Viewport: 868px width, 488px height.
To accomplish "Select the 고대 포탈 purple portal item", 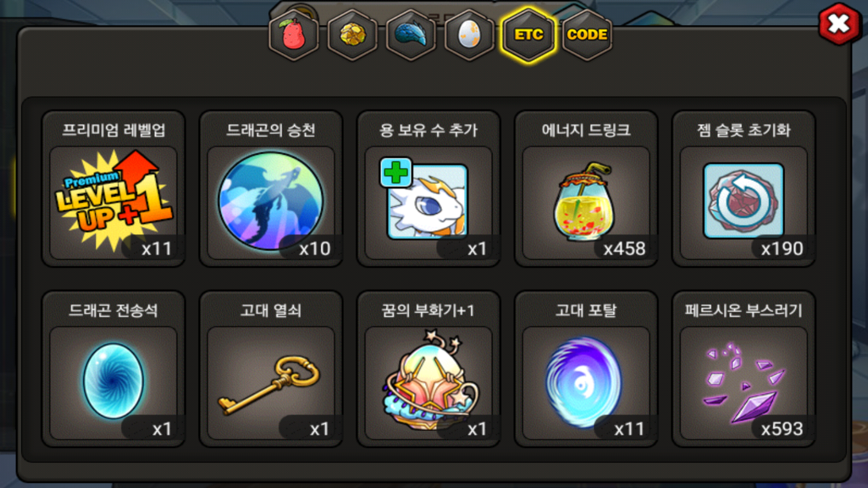I will pos(586,369).
